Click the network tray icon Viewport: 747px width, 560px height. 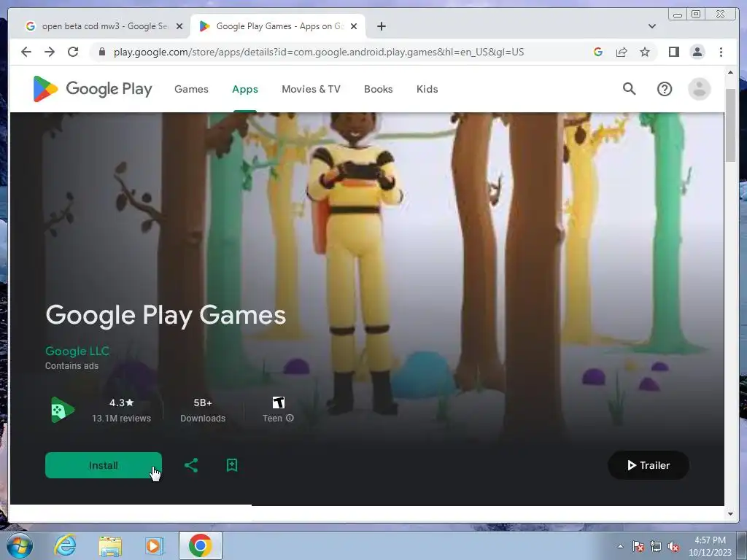click(656, 546)
